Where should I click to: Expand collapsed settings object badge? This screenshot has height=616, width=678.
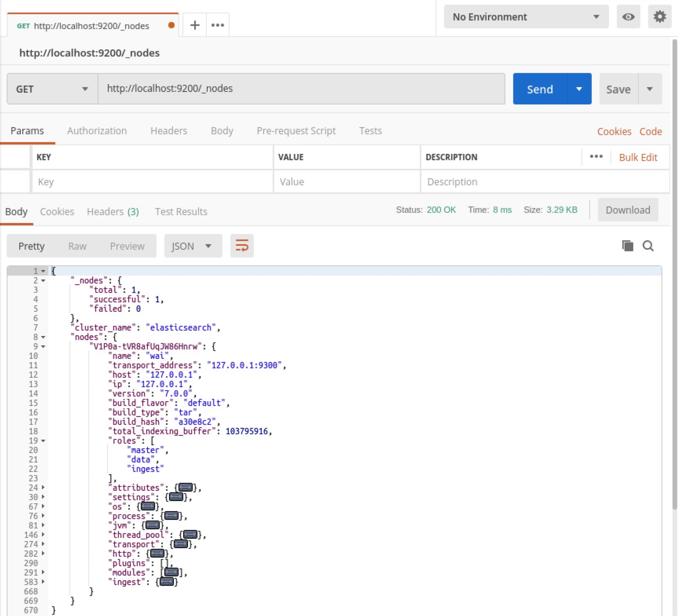[176, 497]
